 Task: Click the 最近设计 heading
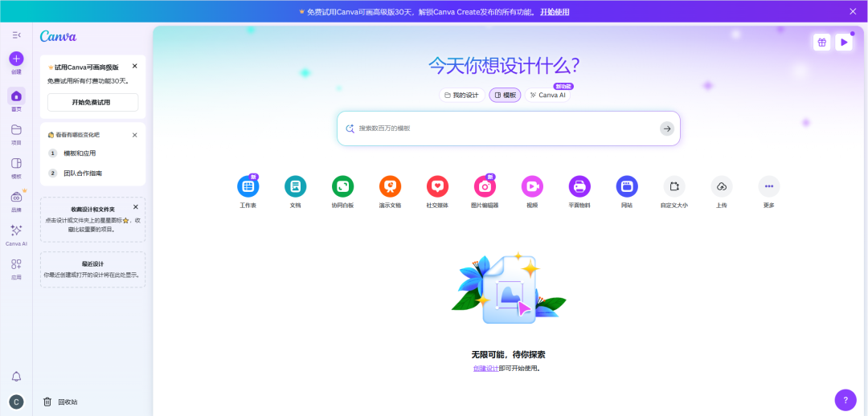point(93,264)
